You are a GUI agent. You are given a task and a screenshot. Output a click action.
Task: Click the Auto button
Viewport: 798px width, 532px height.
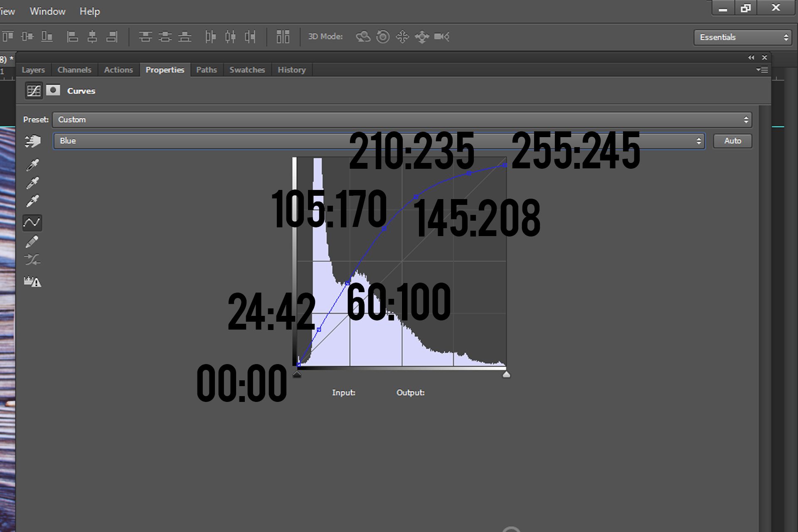point(732,141)
